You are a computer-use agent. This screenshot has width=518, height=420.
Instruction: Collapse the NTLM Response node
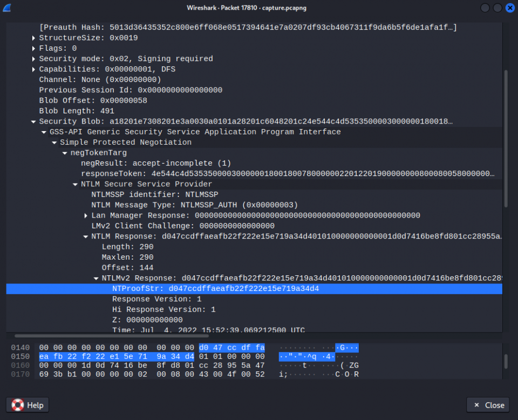pos(86,236)
